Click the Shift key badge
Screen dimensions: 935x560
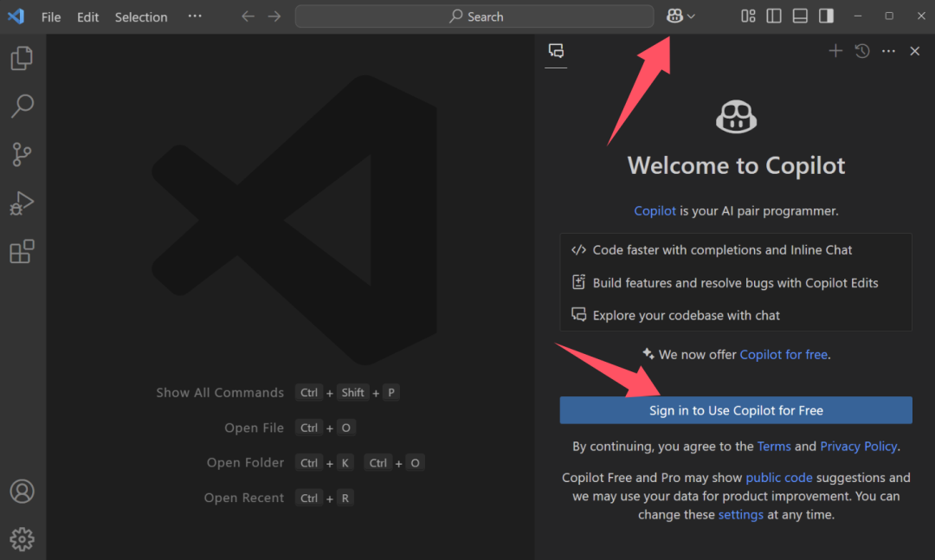click(352, 392)
